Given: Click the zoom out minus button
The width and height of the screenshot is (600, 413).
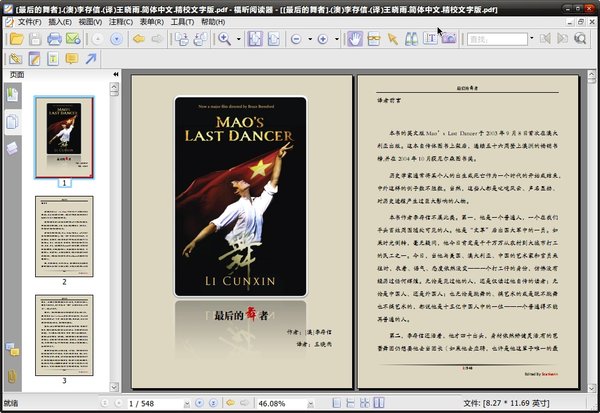Looking at the screenshot, I should pos(296,39).
